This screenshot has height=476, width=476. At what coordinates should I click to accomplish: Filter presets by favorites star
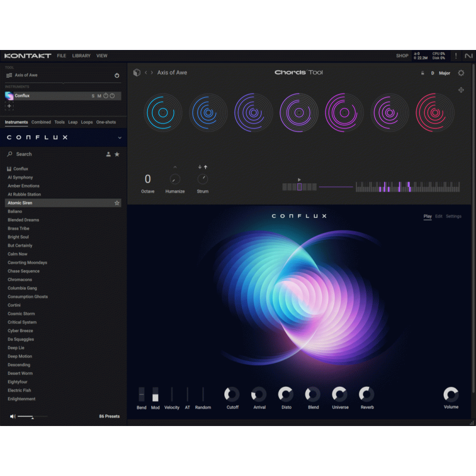(117, 154)
